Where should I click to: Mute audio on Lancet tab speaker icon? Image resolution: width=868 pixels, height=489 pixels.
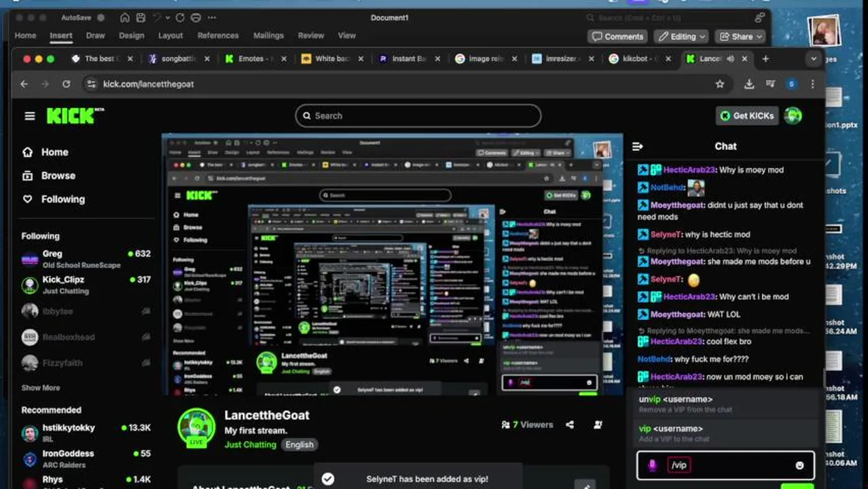click(x=730, y=59)
